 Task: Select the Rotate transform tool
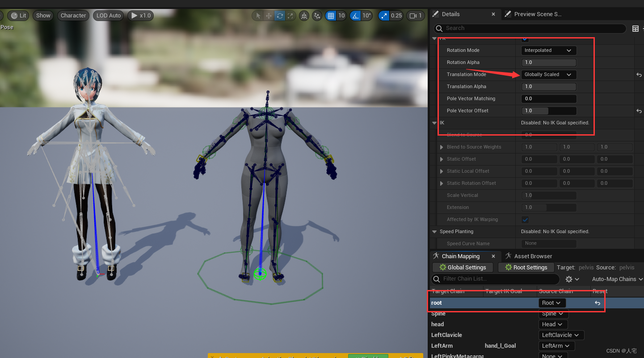point(280,15)
